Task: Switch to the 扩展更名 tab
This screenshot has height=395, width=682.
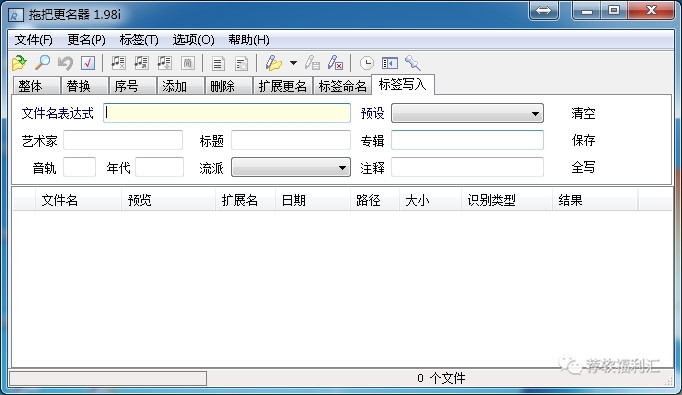Action: coord(283,86)
